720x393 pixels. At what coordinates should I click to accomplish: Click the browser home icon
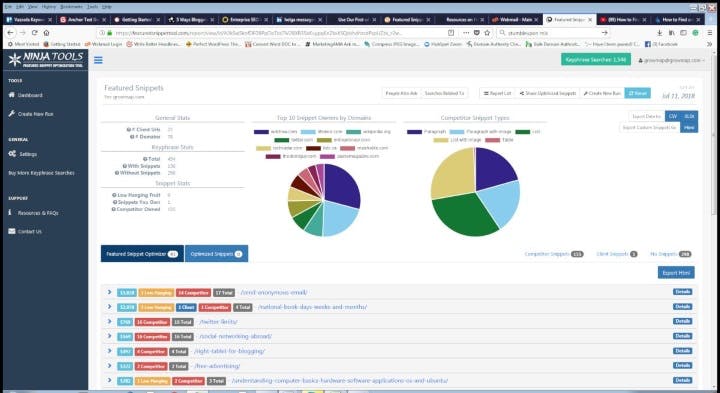46,33
